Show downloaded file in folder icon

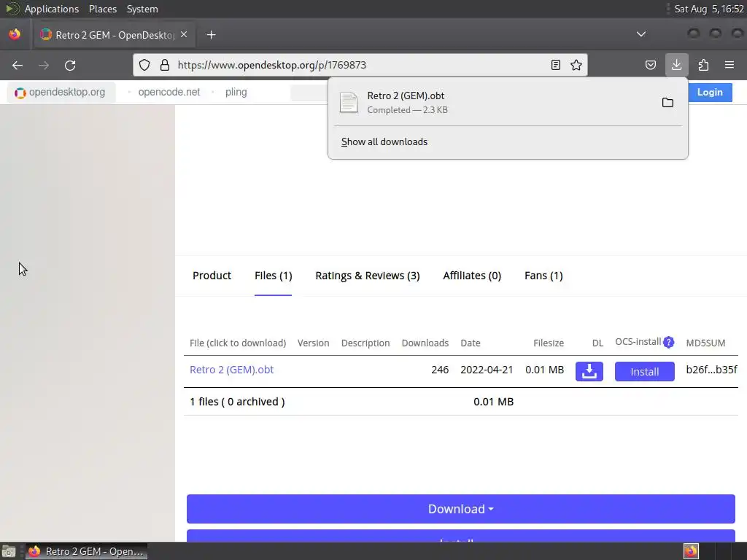pos(667,102)
